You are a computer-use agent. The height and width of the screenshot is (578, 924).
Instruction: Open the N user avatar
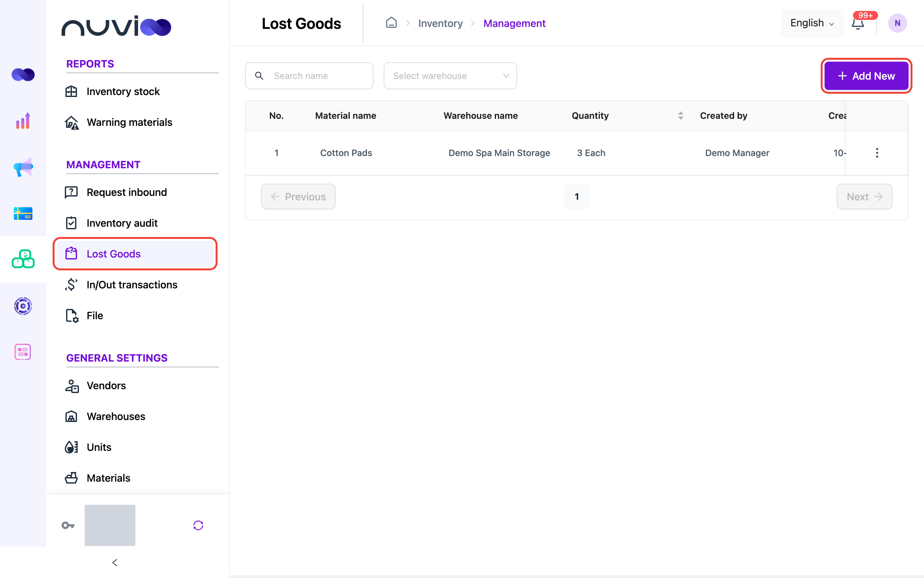point(897,23)
